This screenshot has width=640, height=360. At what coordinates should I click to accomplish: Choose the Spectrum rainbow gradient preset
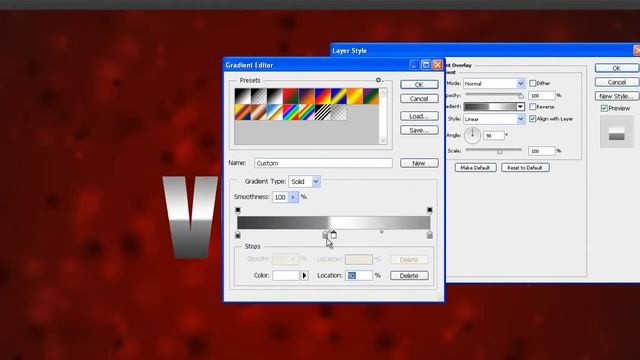pos(291,112)
